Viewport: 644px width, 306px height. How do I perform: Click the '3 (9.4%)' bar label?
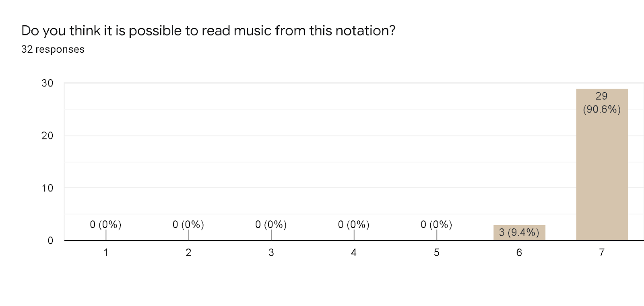(519, 232)
